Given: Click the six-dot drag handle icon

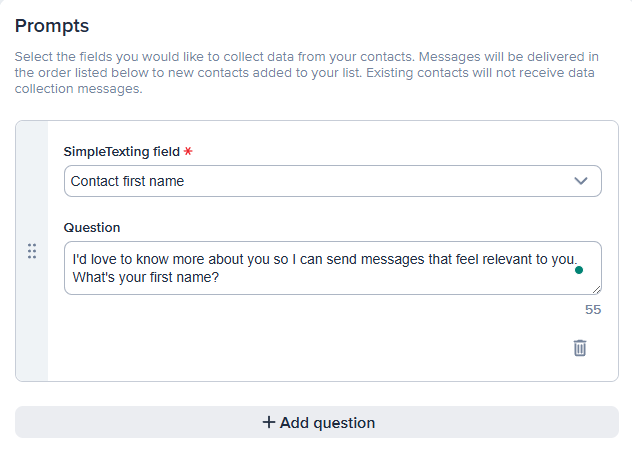Looking at the screenshot, I should coord(32,251).
